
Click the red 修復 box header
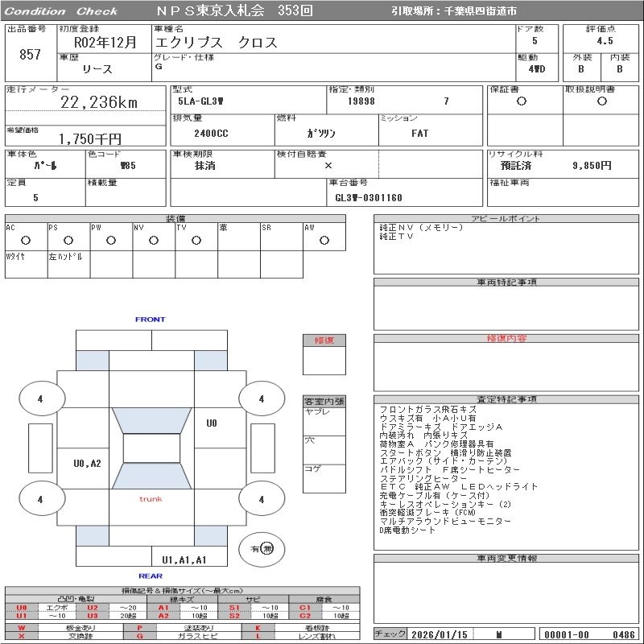coord(324,341)
